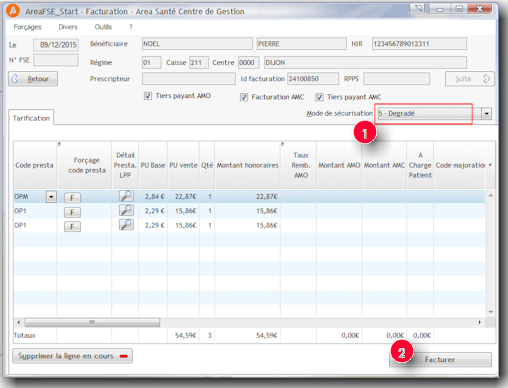Click the PU vente column header
This screenshot has width=508, height=388.
coord(183,165)
